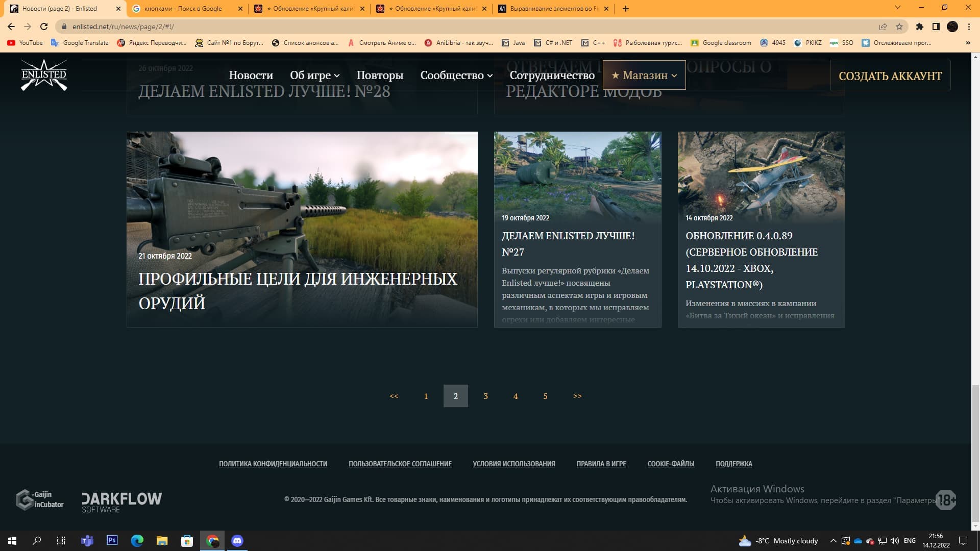This screenshot has height=551, width=980.
Task: Launch Photoshop from the taskbar
Action: point(112,541)
